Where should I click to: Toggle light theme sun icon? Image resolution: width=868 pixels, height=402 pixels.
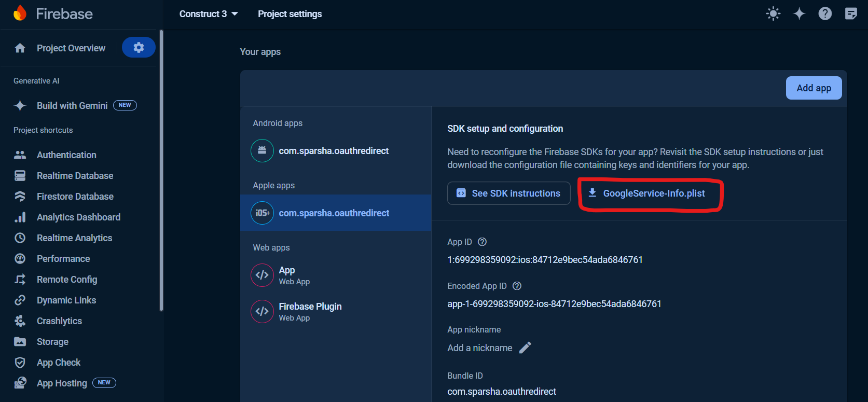[773, 14]
